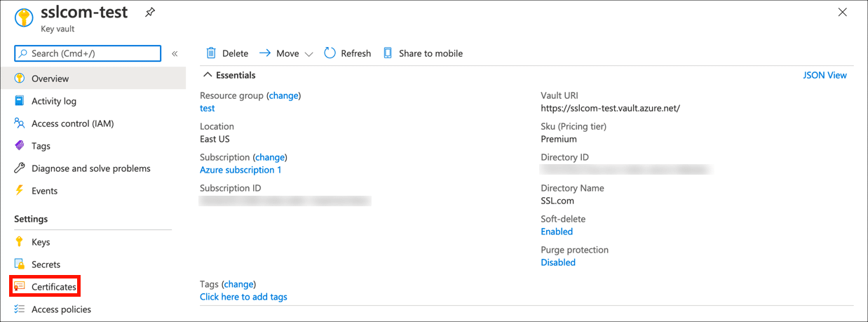The height and width of the screenshot is (322, 868).
Task: Open Diagnose and solve problems
Action: pyautogui.click(x=90, y=168)
